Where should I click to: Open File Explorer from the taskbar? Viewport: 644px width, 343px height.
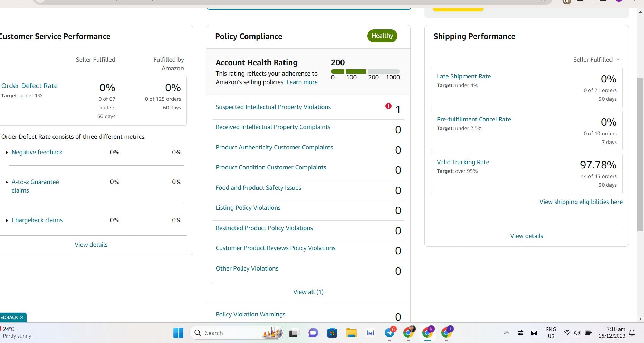coord(351,333)
